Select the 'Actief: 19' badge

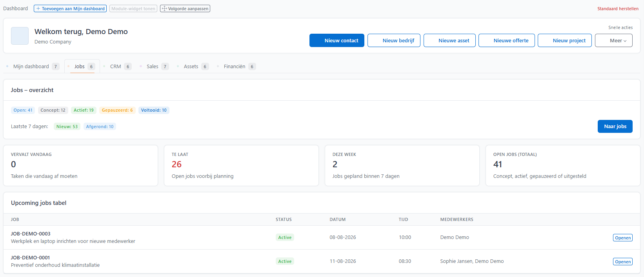coord(84,110)
